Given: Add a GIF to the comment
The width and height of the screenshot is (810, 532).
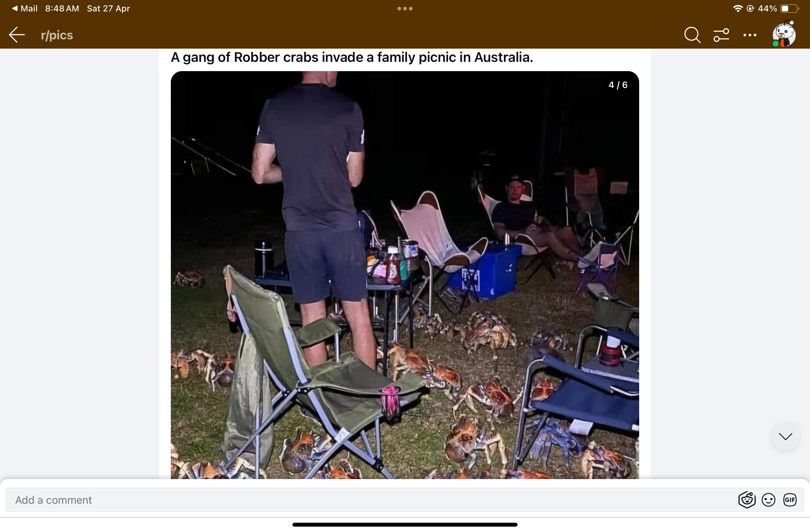Looking at the screenshot, I should 790,500.
